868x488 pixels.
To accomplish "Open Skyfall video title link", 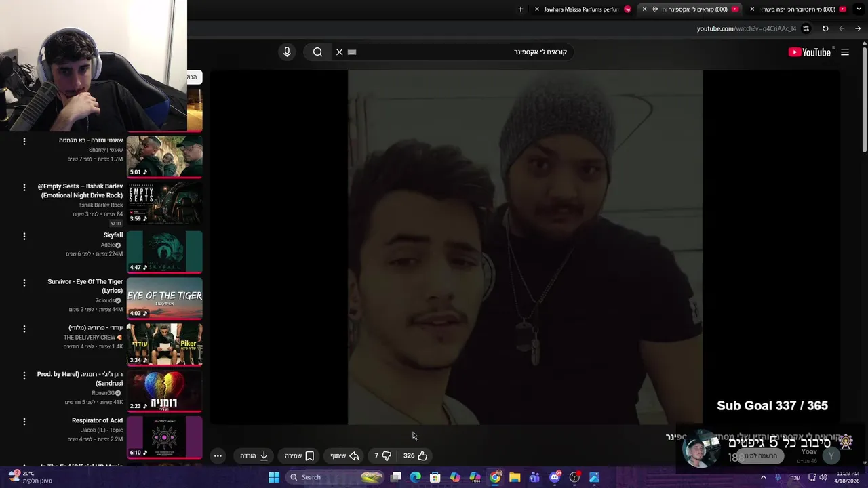I will tap(113, 235).
